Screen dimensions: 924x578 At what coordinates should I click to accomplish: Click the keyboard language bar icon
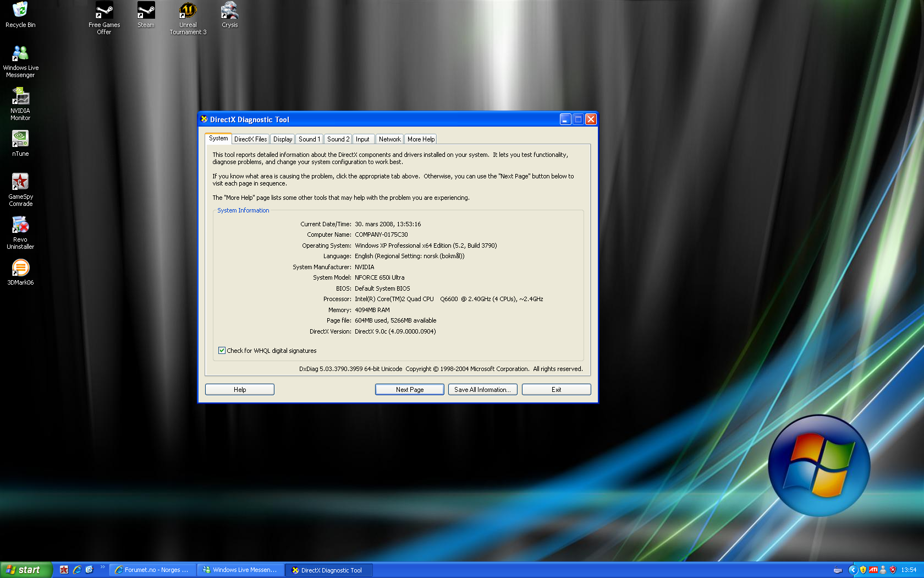pyautogui.click(x=838, y=570)
